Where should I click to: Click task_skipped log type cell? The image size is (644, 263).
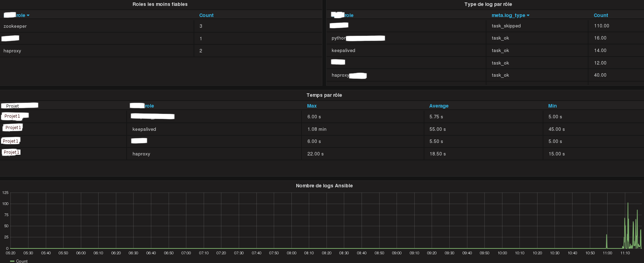(506, 26)
